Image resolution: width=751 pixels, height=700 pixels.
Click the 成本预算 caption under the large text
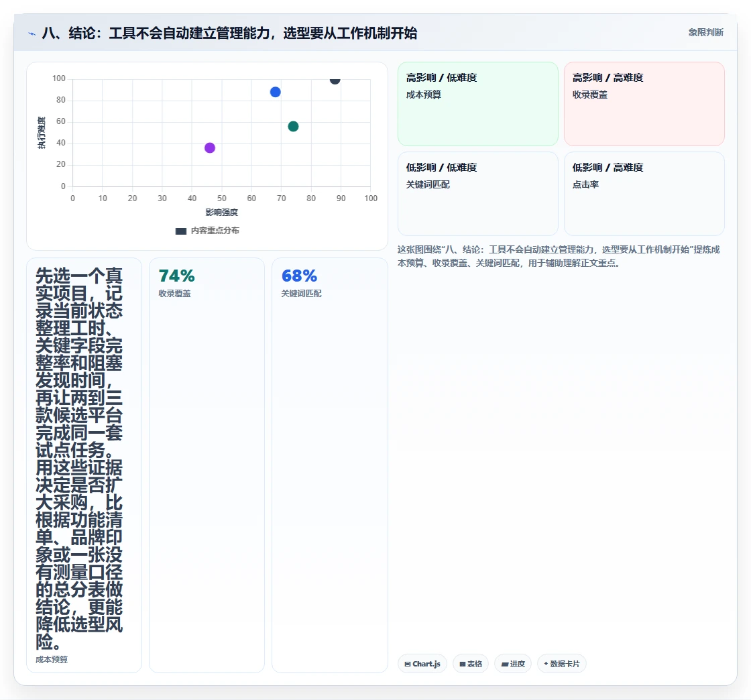(x=52, y=660)
